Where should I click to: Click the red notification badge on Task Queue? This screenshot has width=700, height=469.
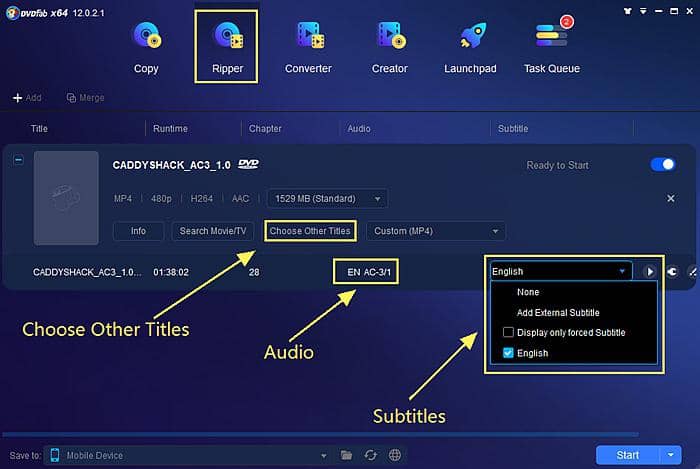pos(567,21)
